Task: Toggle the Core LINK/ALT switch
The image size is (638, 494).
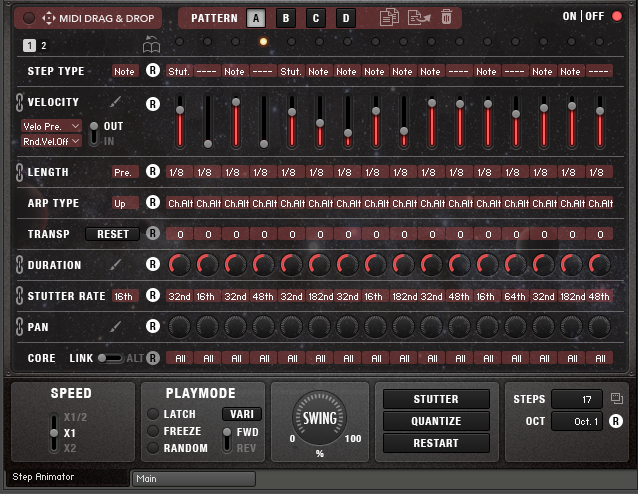Action: coord(110,358)
